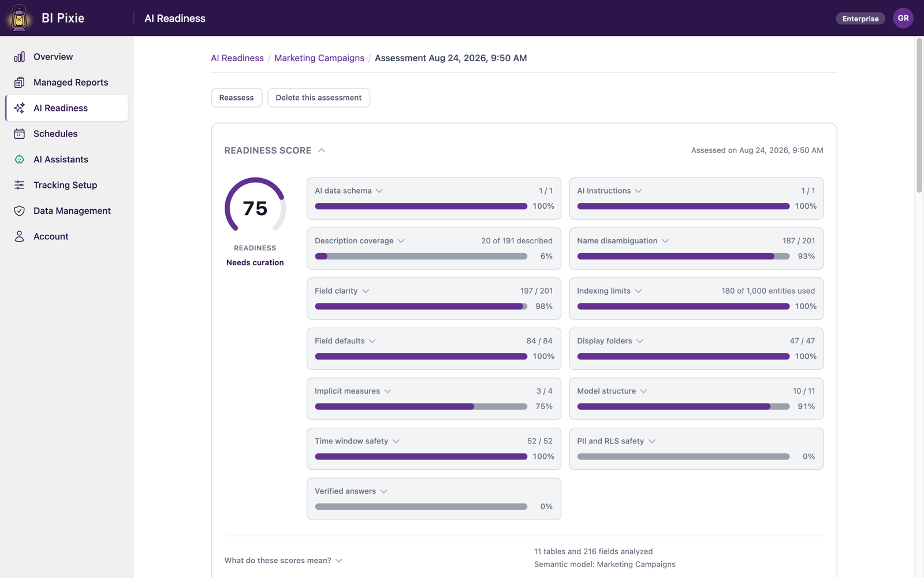Click the Assessed on Aug 24, 2026 timestamp
Viewport: 924px width, 578px height.
click(757, 150)
